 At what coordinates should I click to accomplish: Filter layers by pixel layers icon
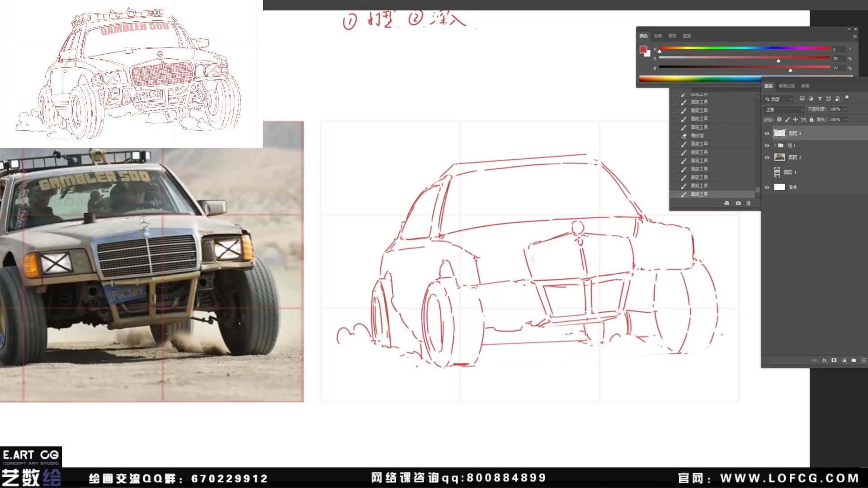(802, 99)
